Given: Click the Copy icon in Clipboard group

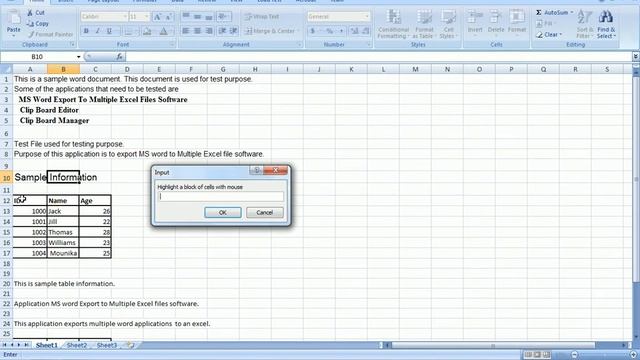Looking at the screenshot, I should 30,24.
